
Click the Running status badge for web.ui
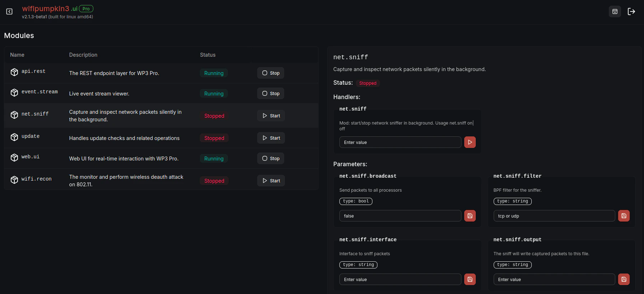coord(214,158)
